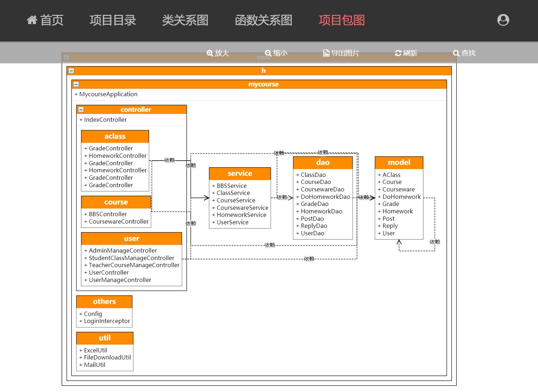Switch to the 类关系图 tab

pyautogui.click(x=185, y=20)
